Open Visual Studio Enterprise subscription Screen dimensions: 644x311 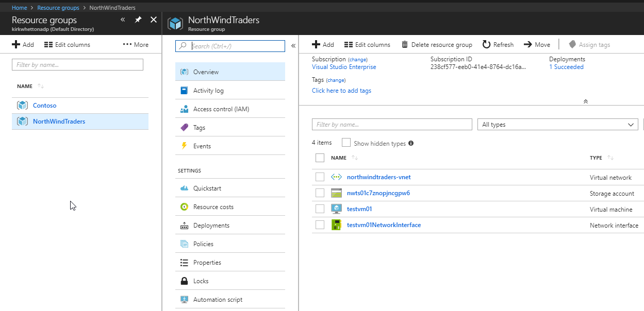coord(343,66)
